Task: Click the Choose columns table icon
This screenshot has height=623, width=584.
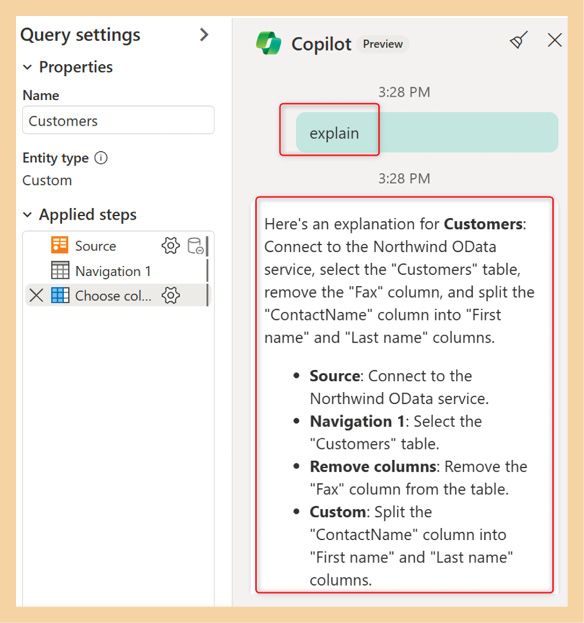Action: pos(60,295)
